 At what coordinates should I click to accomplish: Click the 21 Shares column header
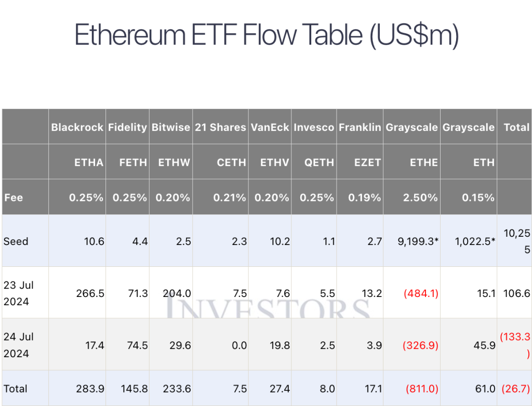(220, 127)
